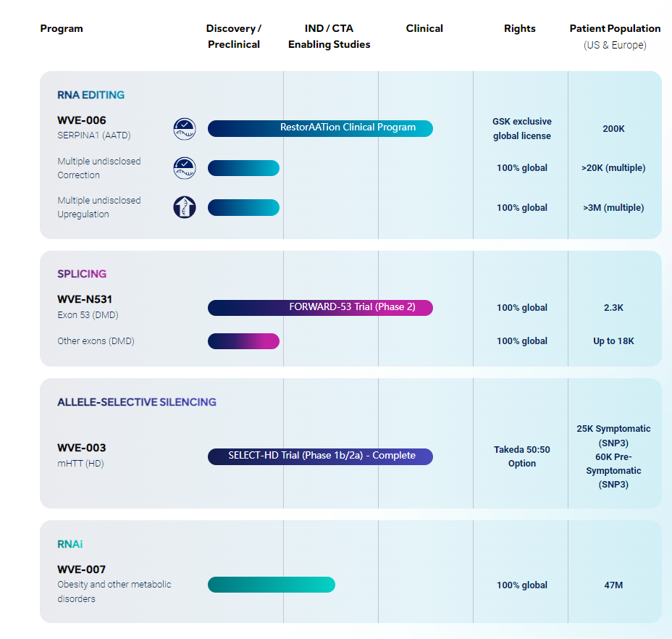Open the WVE-006 program name
Screen dimensions: 672x639
click(82, 120)
